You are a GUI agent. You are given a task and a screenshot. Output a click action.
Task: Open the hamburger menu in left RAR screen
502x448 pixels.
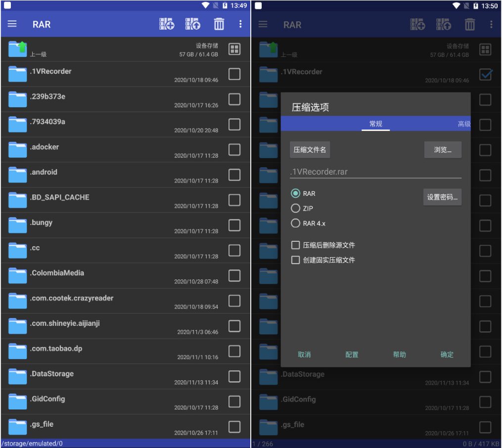coord(12,24)
